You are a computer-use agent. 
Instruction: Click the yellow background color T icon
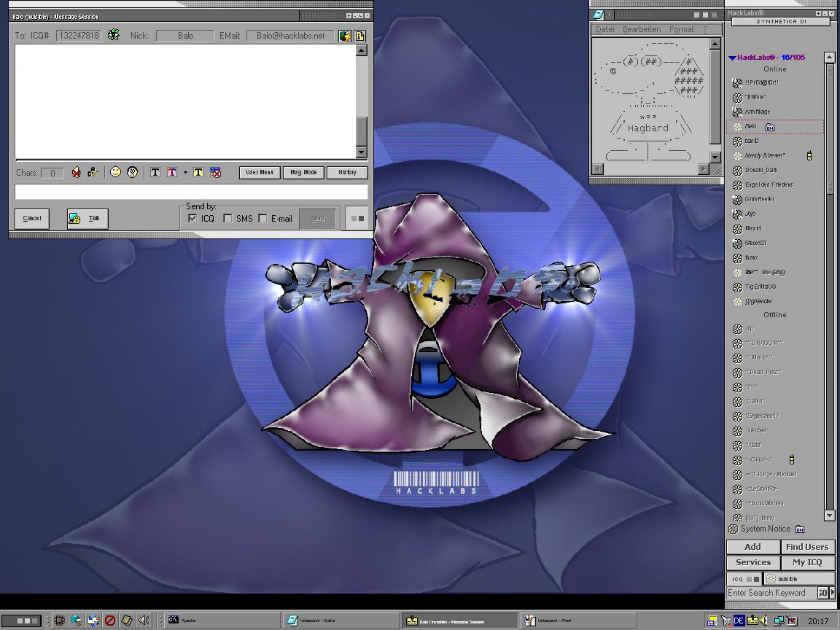coord(198,172)
